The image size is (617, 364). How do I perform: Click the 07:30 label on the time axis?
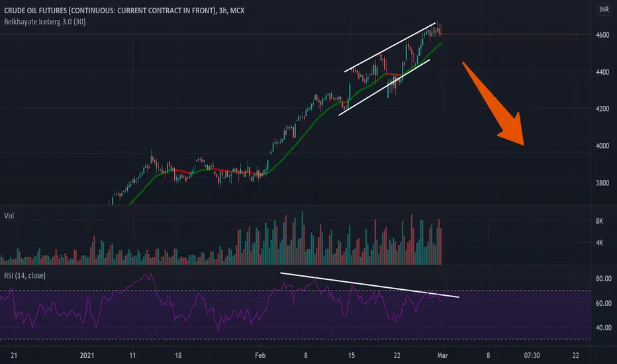[x=532, y=355]
